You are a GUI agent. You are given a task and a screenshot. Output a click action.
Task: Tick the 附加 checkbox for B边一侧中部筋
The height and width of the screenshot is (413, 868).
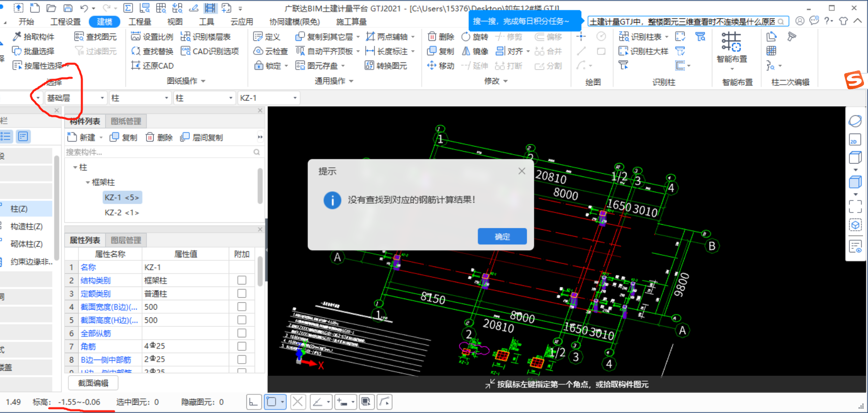242,359
